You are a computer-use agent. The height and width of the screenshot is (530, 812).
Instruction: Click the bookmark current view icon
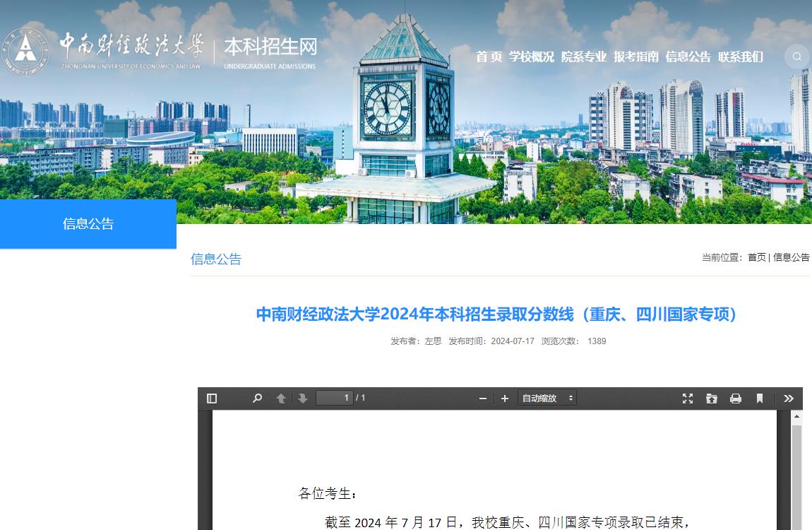point(760,399)
